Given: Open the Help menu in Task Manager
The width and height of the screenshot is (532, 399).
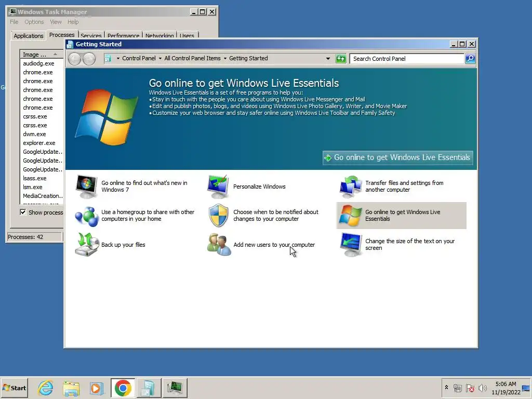Looking at the screenshot, I should click(x=73, y=22).
